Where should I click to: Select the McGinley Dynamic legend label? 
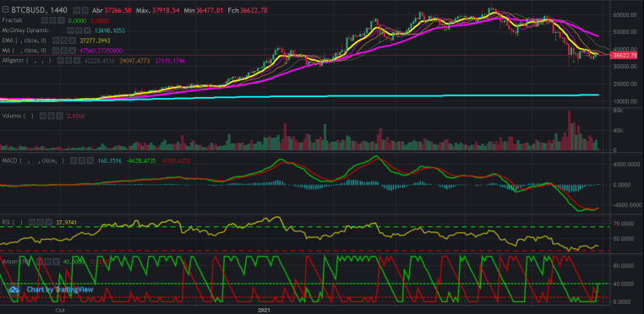[x=25, y=30]
